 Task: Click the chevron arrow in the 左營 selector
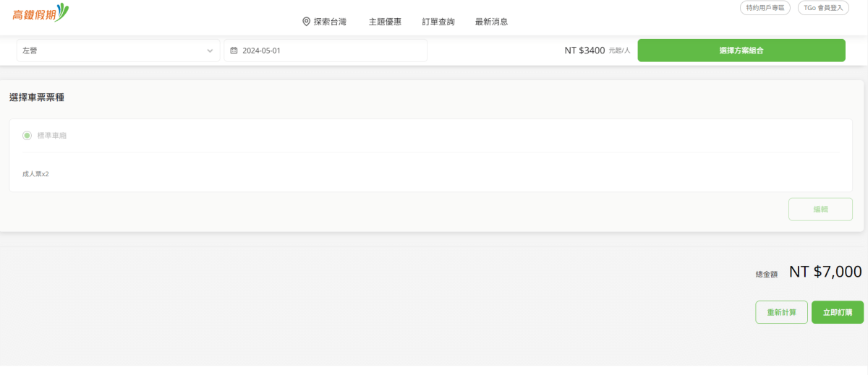210,51
